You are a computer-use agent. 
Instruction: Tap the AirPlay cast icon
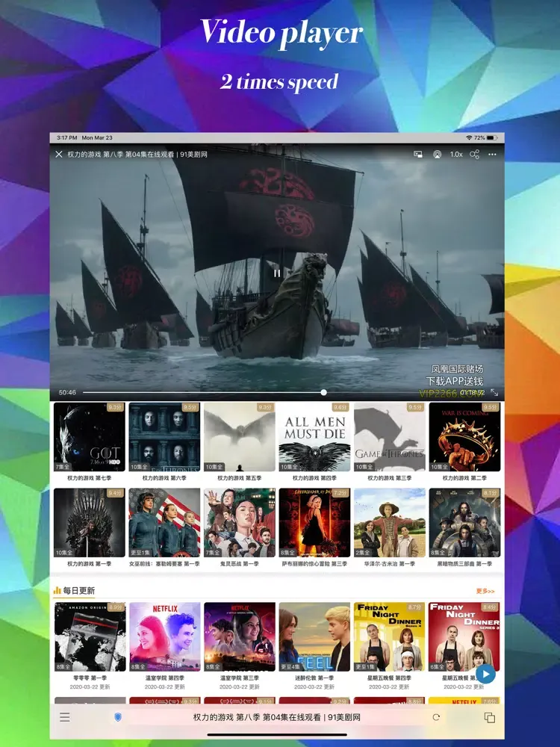(x=437, y=155)
